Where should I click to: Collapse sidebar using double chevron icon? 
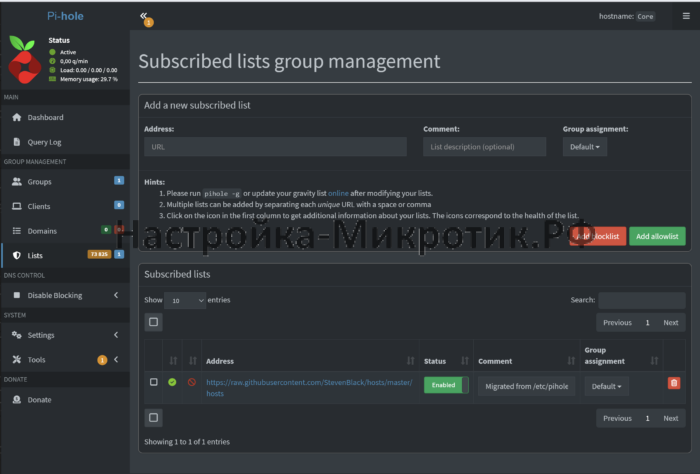click(x=144, y=16)
